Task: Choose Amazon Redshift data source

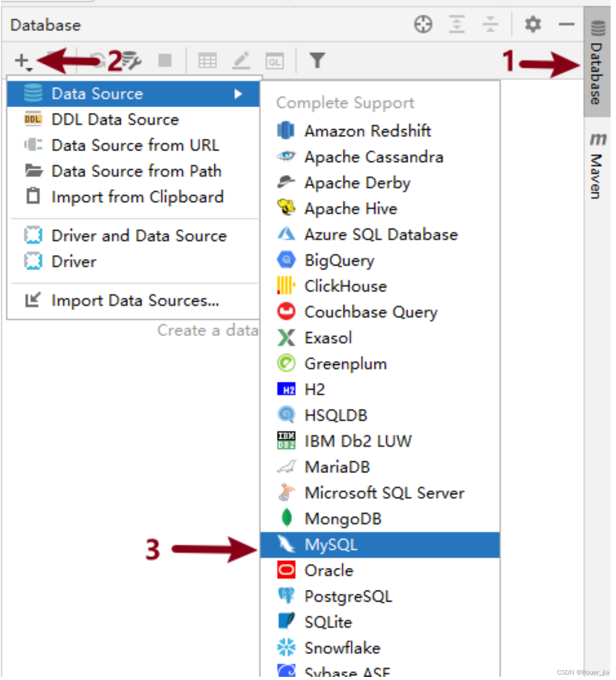Action: click(380, 131)
